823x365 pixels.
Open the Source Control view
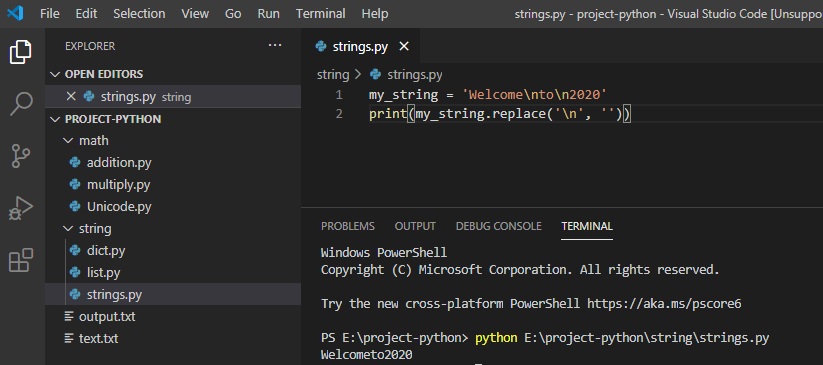pyautogui.click(x=21, y=156)
